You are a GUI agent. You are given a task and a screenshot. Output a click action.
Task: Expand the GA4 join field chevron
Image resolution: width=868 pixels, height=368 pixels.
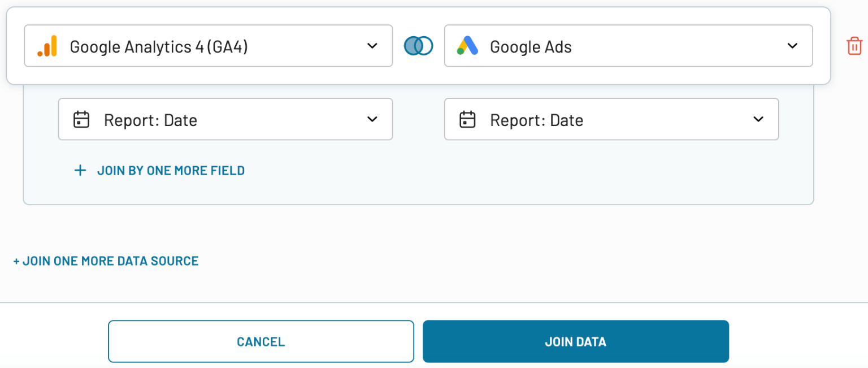(x=372, y=119)
